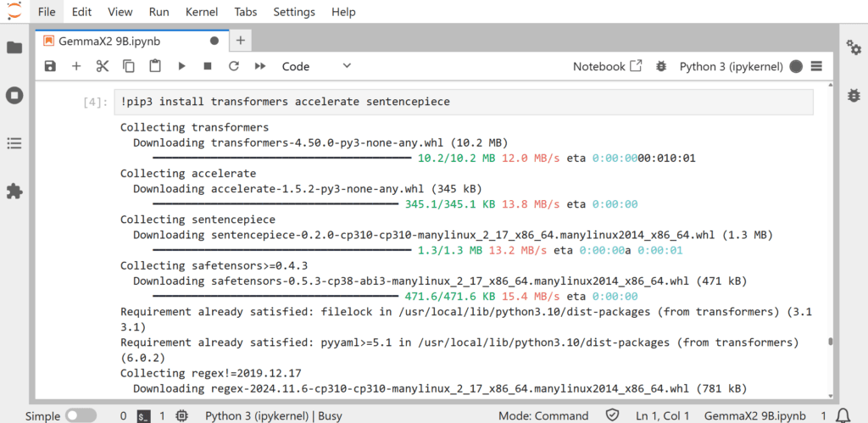Restart kernel and run all cells
Image resolution: width=868 pixels, height=423 pixels.
click(260, 66)
